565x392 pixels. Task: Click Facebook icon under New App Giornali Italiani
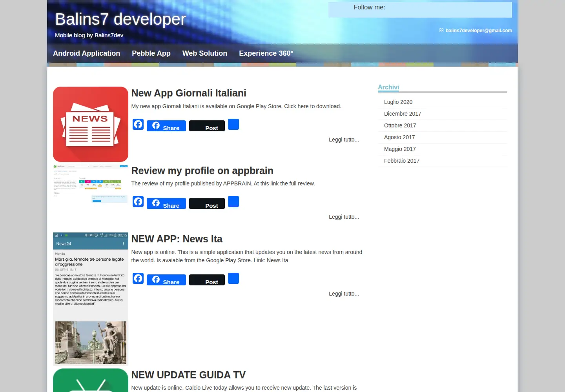point(138,124)
